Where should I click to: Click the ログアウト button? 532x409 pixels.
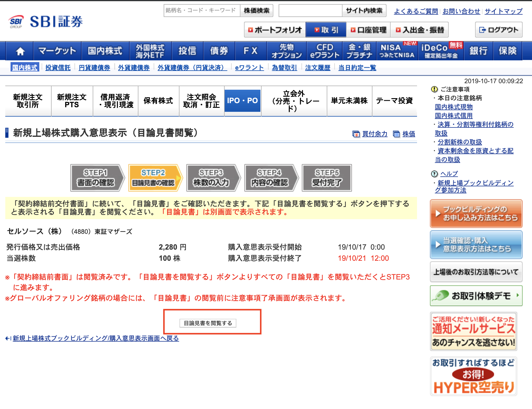[x=499, y=30]
